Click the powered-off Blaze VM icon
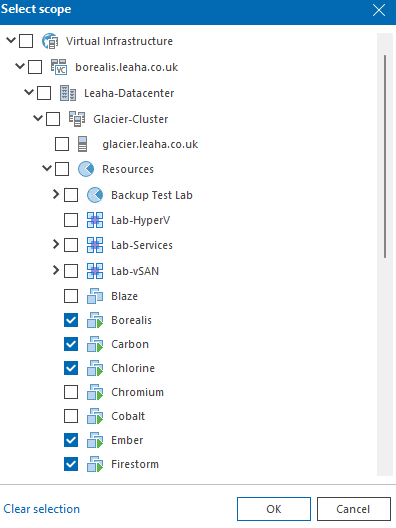 coord(95,296)
